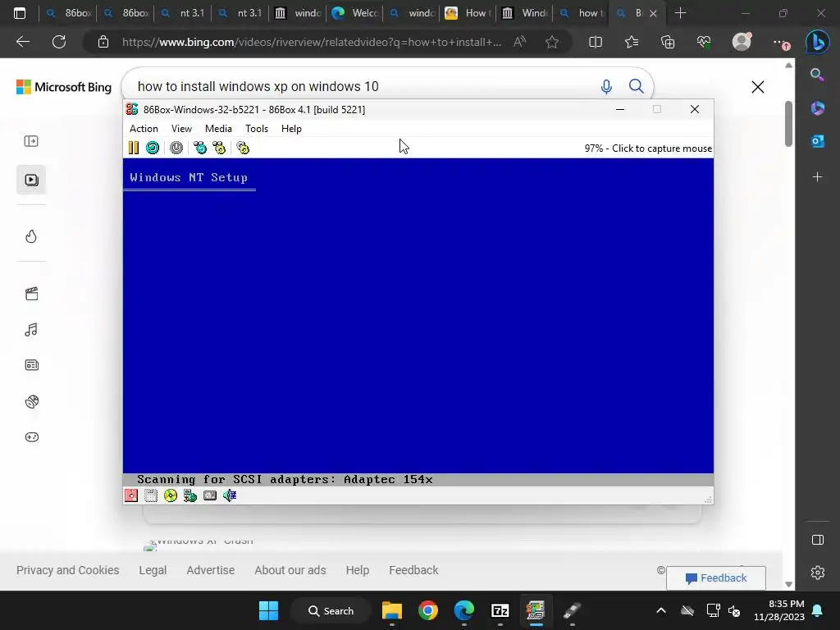840x630 pixels.
Task: Click the grey ACPI shutdown power icon
Action: coord(176,148)
